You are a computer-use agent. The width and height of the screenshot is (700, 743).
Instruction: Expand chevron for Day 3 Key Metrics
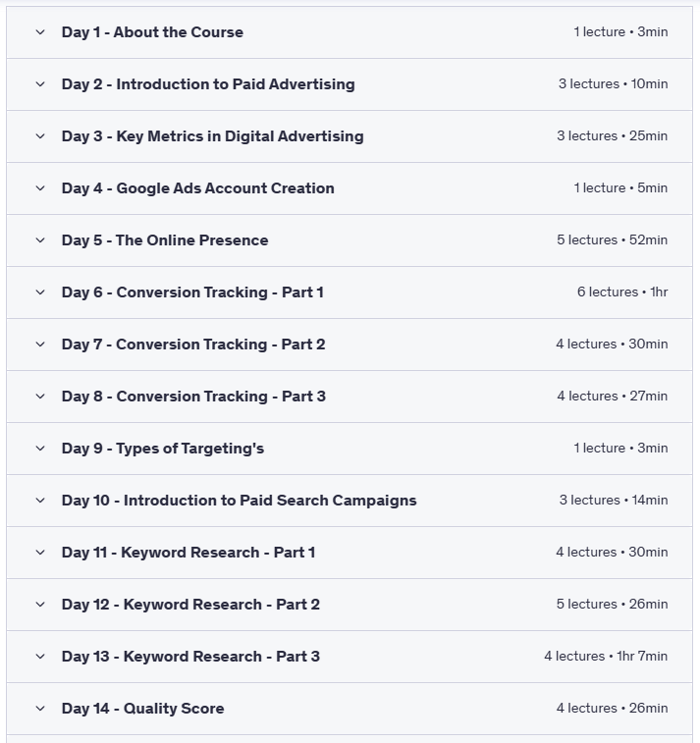tap(40, 136)
